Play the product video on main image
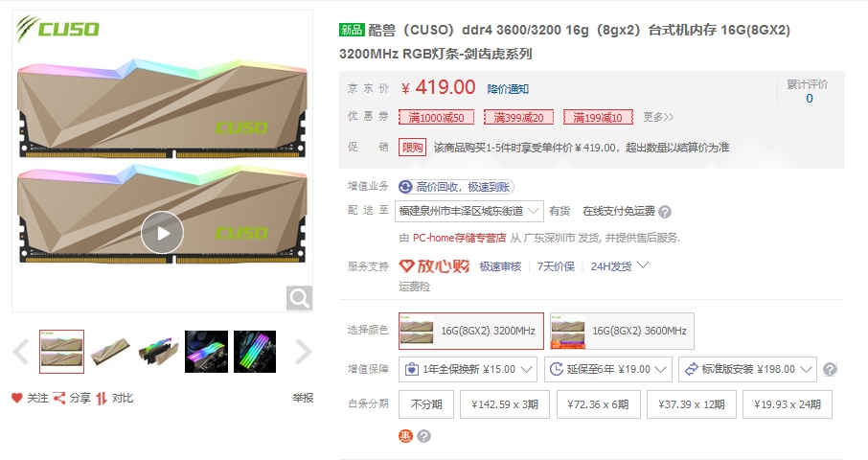Image resolution: width=868 pixels, height=460 pixels. coord(162,233)
